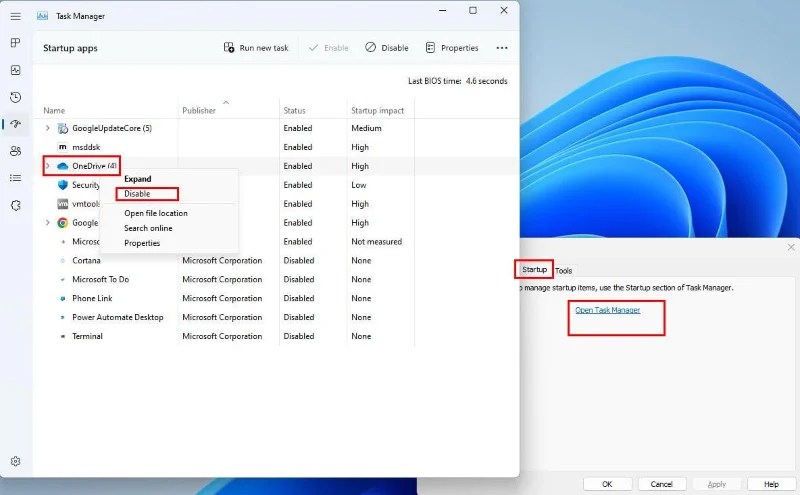
Task: Select the Cortana row
Action: click(x=224, y=260)
